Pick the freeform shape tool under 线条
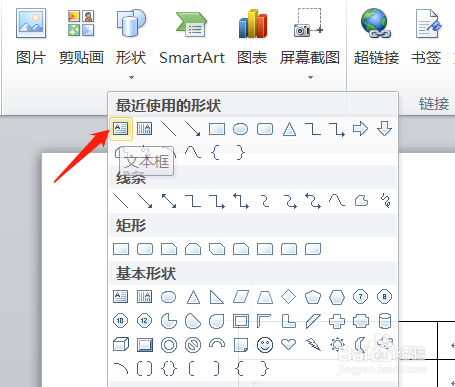455x387 pixels. (361, 201)
